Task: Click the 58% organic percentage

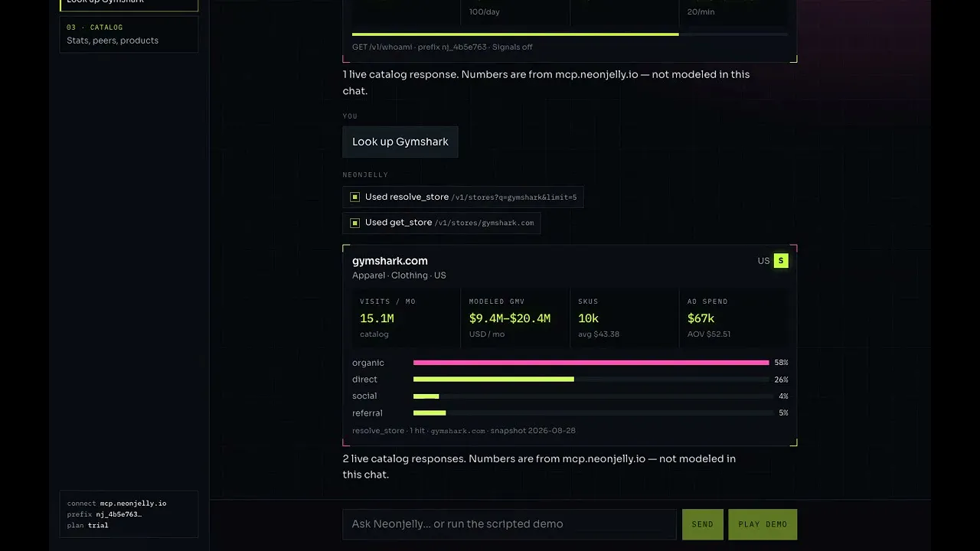Action: pyautogui.click(x=781, y=363)
